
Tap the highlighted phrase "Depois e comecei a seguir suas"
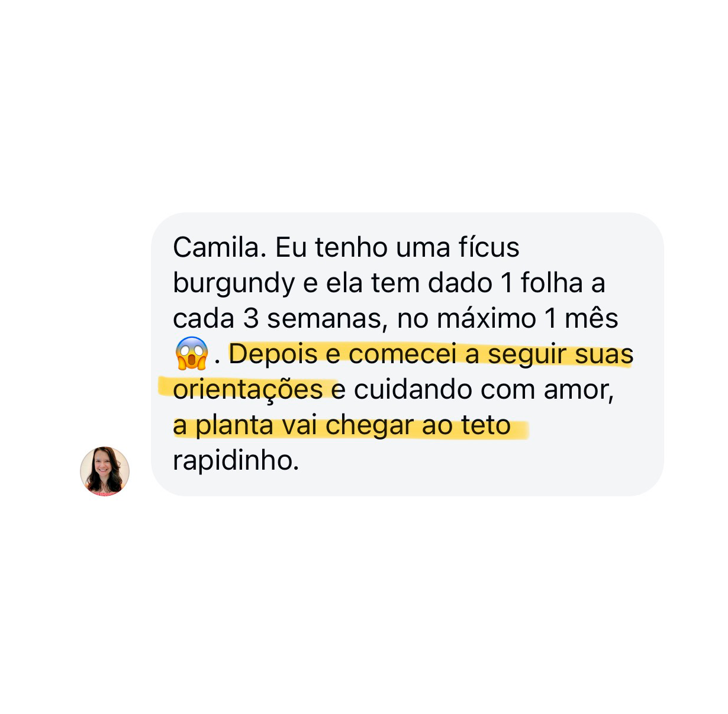431,354
